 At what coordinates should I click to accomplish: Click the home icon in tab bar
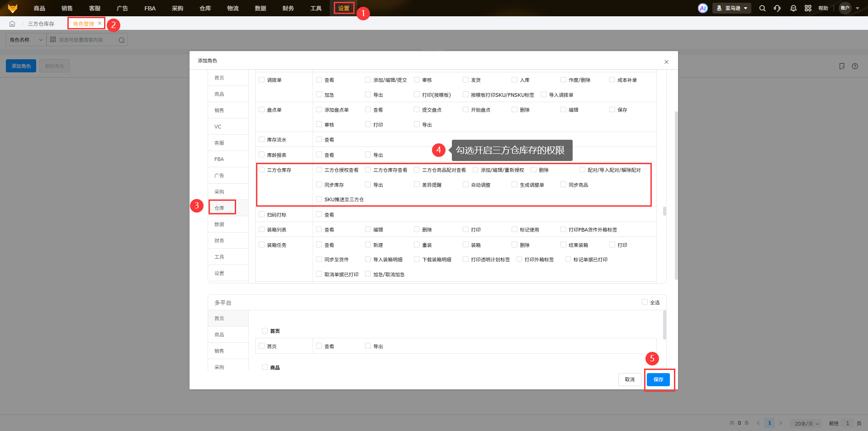pyautogui.click(x=12, y=24)
